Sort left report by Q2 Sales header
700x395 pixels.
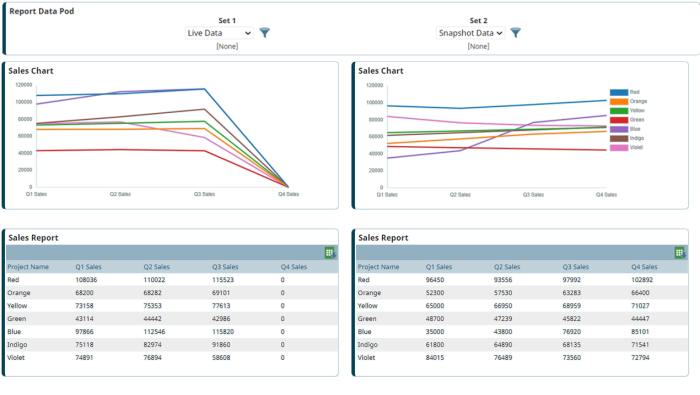tap(157, 267)
